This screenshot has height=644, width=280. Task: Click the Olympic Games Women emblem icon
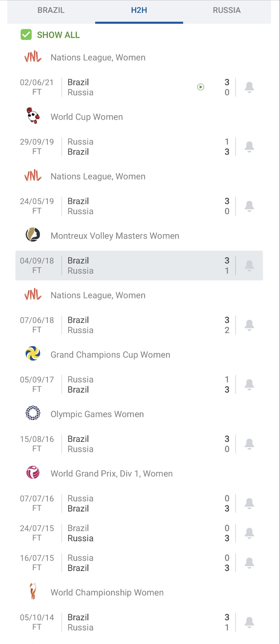coord(33,414)
